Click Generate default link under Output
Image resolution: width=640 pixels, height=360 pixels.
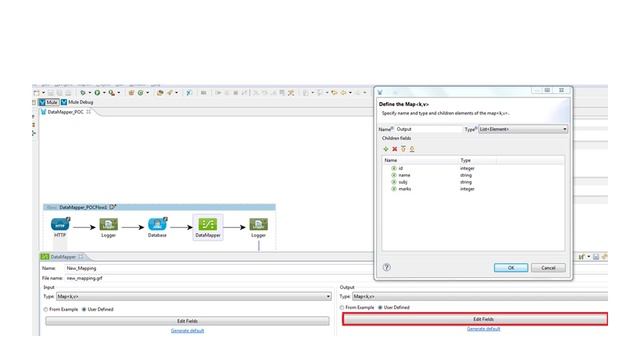(483, 329)
